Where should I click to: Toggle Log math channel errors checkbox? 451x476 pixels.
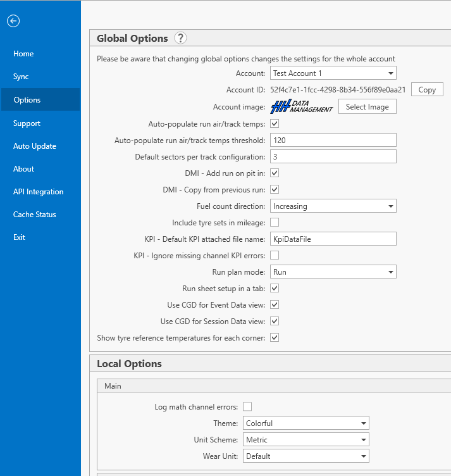(247, 406)
